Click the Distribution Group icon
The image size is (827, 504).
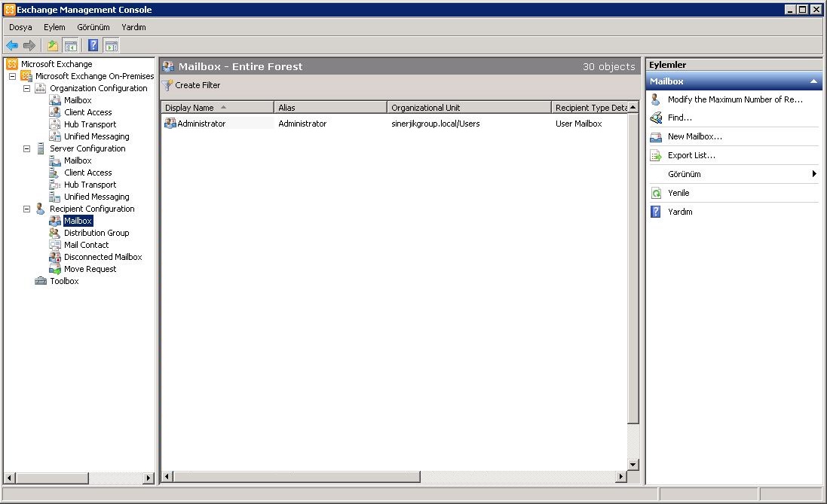pyautogui.click(x=55, y=233)
